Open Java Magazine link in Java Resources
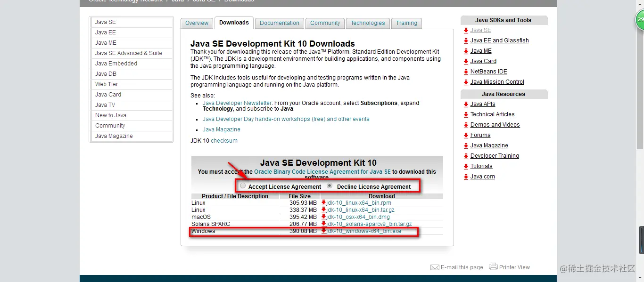644x282 pixels. click(x=489, y=145)
